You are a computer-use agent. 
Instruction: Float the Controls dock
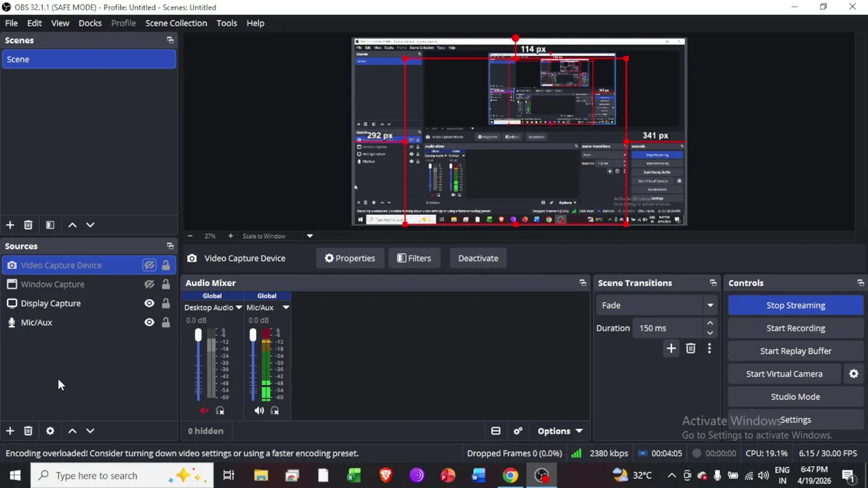coord(861,283)
